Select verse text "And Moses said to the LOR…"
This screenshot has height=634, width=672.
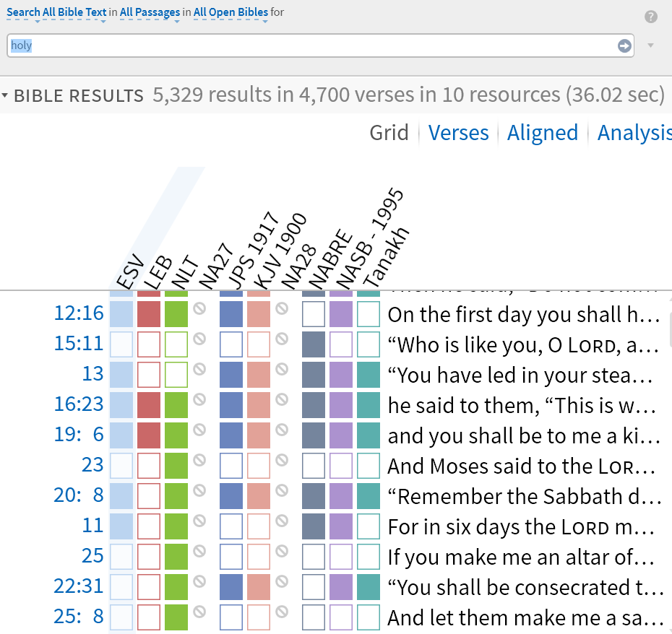coord(521,466)
